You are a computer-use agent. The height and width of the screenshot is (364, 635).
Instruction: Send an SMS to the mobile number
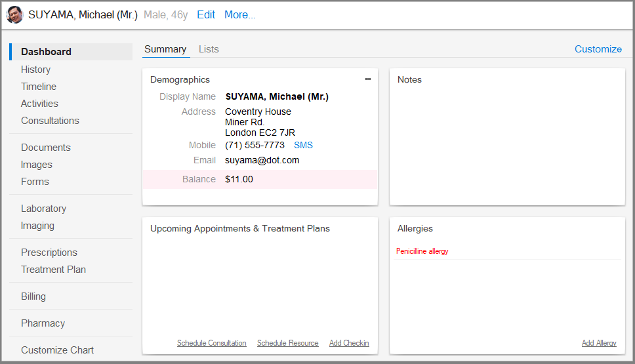[303, 145]
